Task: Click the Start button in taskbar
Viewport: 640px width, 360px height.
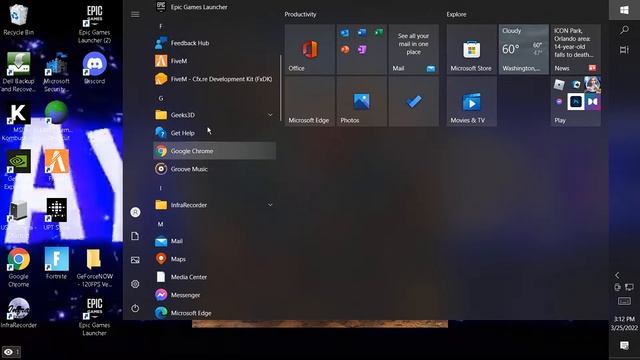Action: 624,10
